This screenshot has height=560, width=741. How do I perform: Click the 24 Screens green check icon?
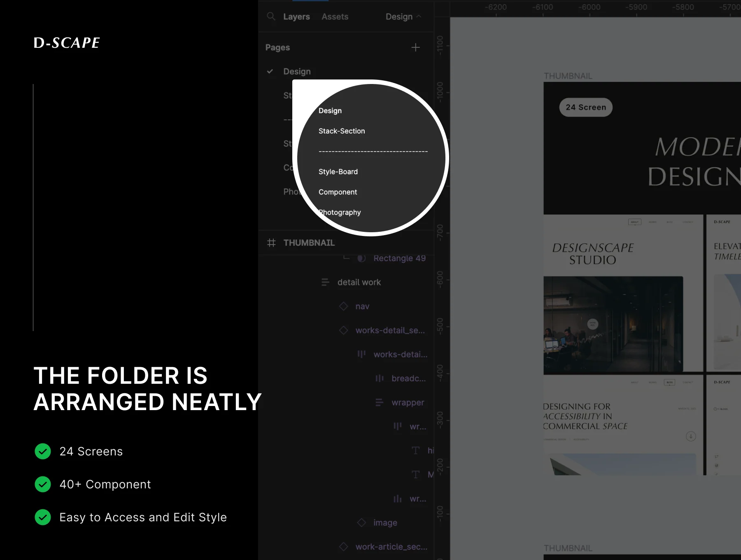(x=43, y=451)
